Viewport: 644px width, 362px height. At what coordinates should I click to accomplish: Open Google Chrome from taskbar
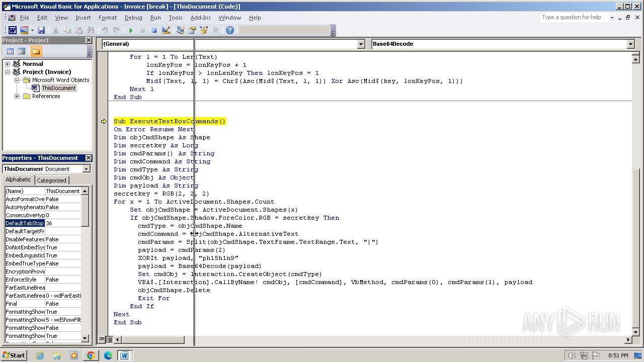91,355
